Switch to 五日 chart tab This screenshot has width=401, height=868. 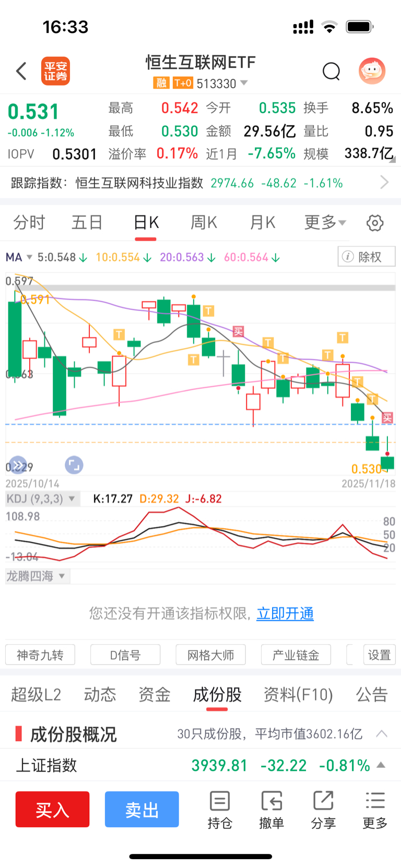click(87, 222)
